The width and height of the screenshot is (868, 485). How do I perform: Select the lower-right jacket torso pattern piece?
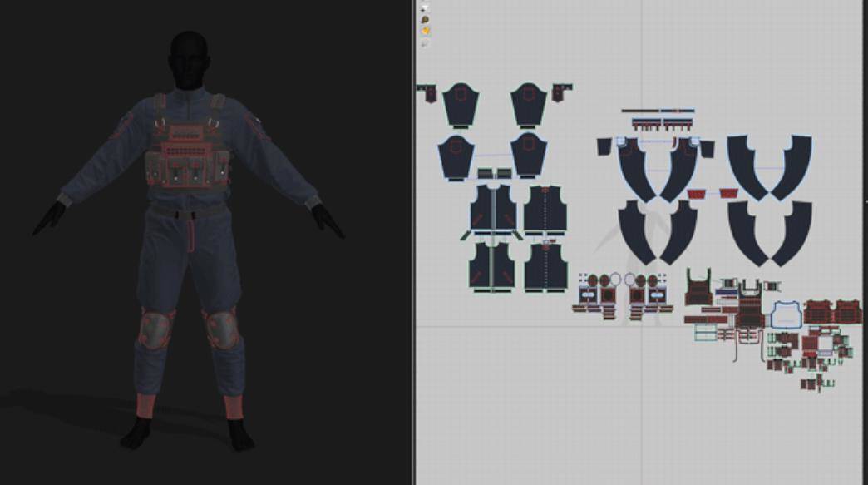click(x=545, y=267)
